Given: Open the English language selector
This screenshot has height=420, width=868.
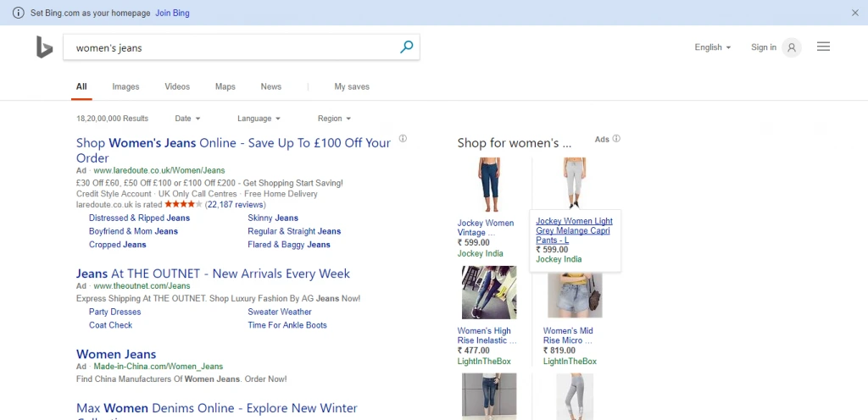Looking at the screenshot, I should 712,47.
